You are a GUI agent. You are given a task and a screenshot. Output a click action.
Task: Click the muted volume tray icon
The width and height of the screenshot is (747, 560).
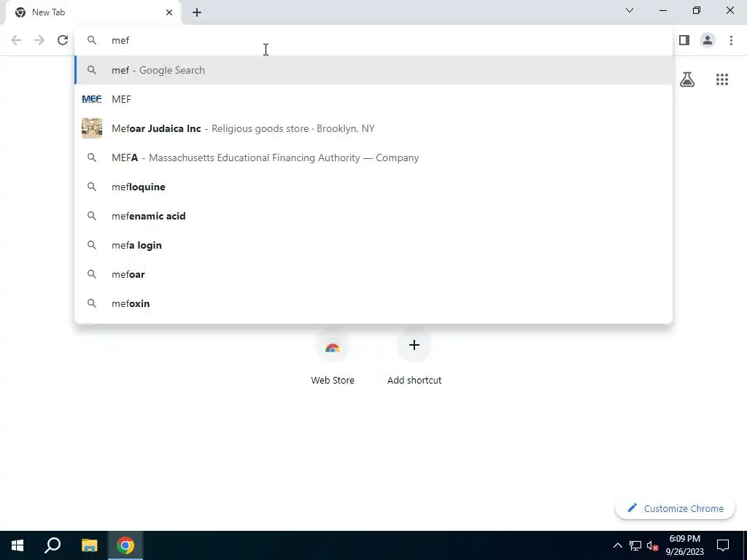coord(652,545)
